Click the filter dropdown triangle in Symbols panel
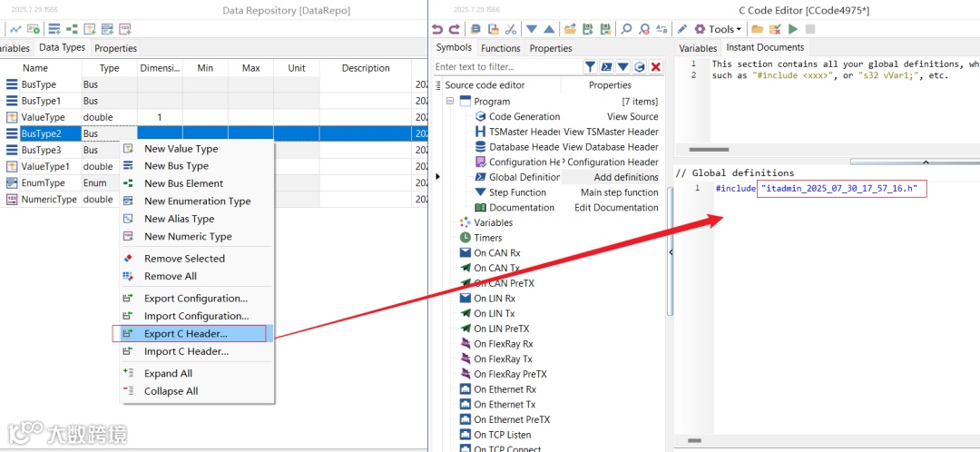 pyautogui.click(x=623, y=67)
